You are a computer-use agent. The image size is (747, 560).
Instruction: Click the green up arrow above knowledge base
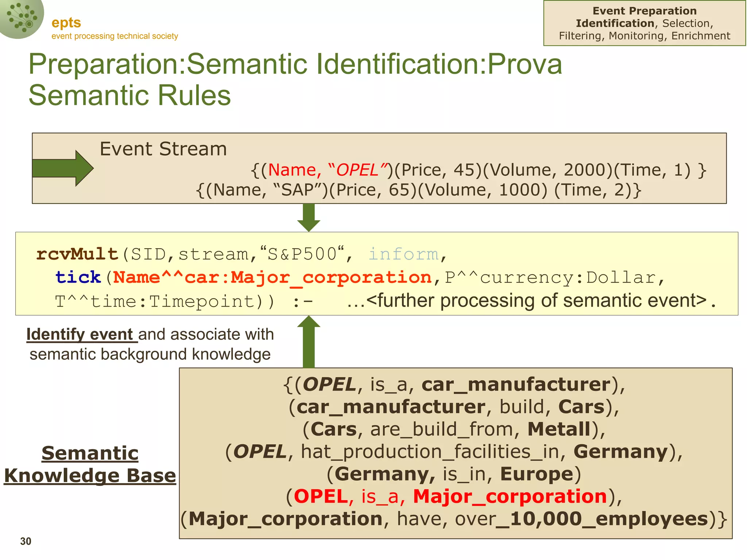coord(309,341)
